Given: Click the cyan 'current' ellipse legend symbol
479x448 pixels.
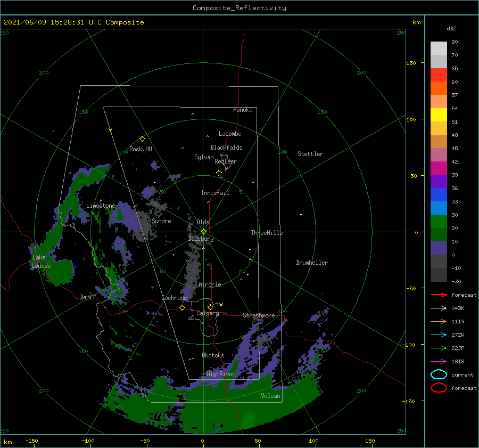Looking at the screenshot, I should click(x=439, y=374).
